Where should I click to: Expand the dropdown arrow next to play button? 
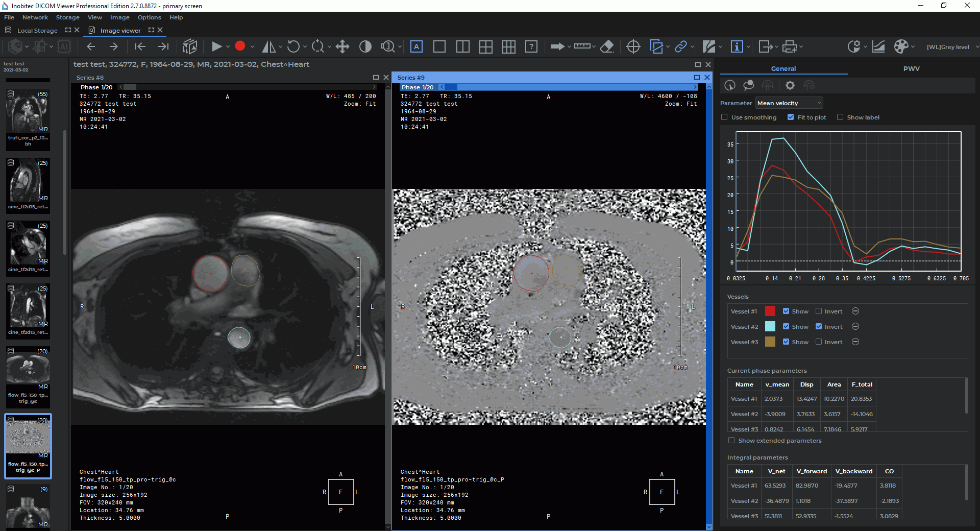point(228,47)
